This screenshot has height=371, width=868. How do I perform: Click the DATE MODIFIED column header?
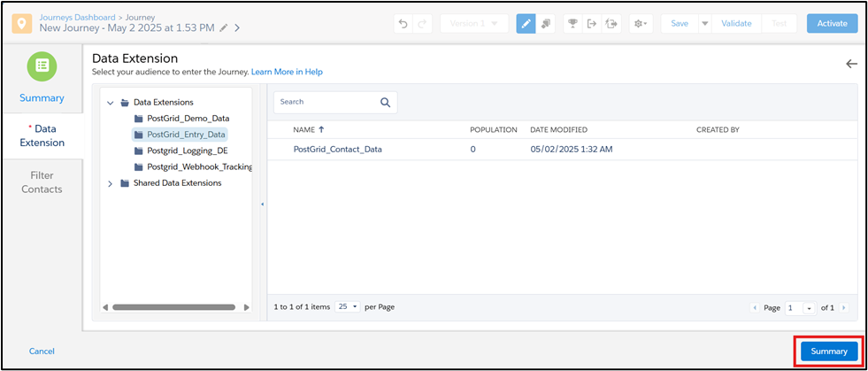click(x=558, y=129)
